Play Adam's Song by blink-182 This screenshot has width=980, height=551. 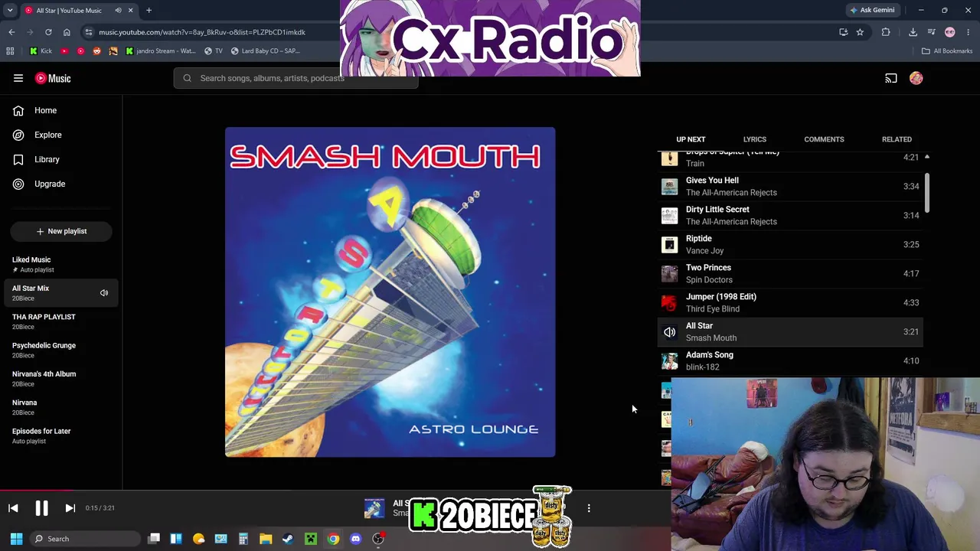(790, 360)
